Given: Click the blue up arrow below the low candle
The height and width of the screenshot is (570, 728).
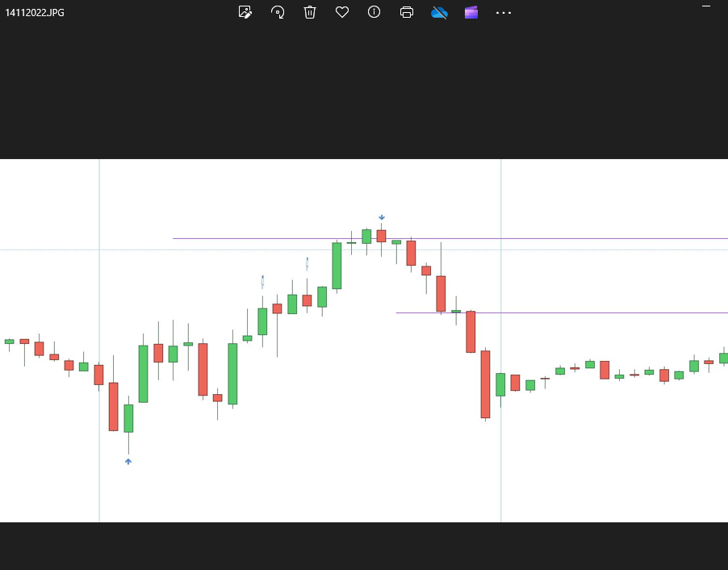Looking at the screenshot, I should (x=128, y=461).
